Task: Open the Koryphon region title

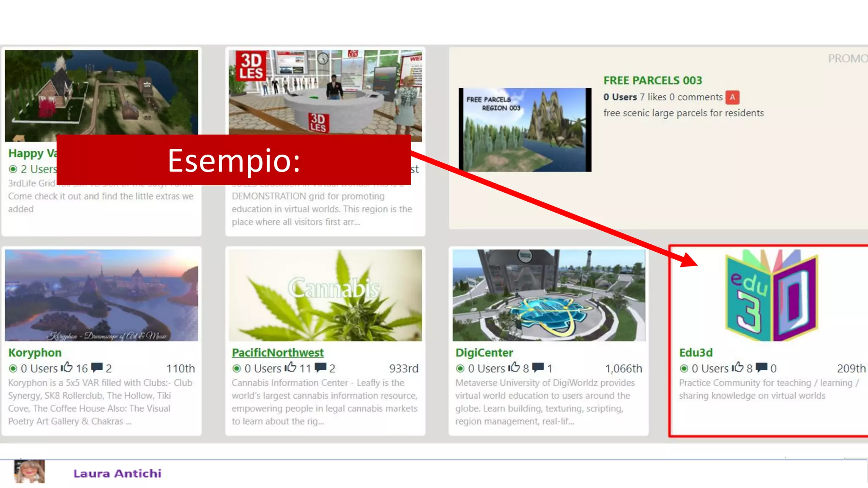Action: (x=35, y=352)
